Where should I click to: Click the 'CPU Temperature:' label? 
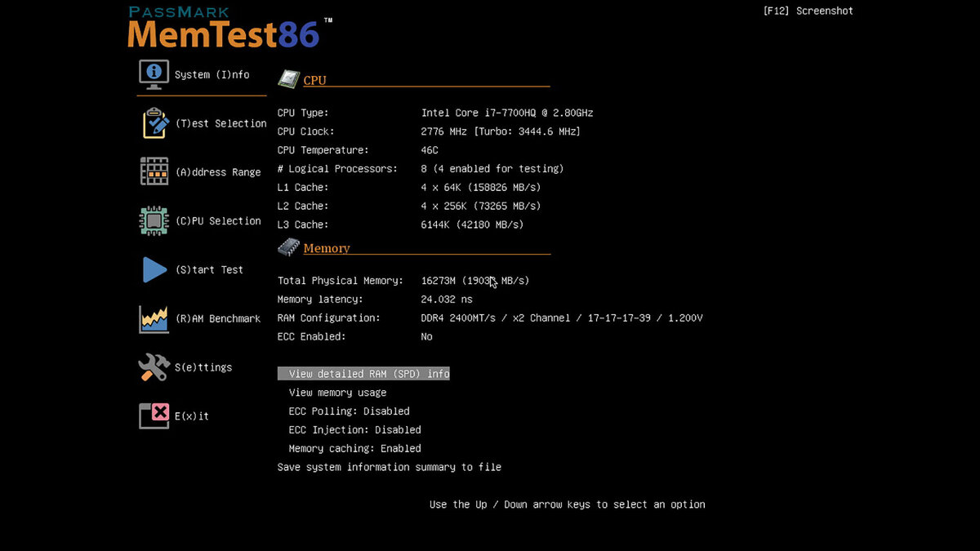323,150
